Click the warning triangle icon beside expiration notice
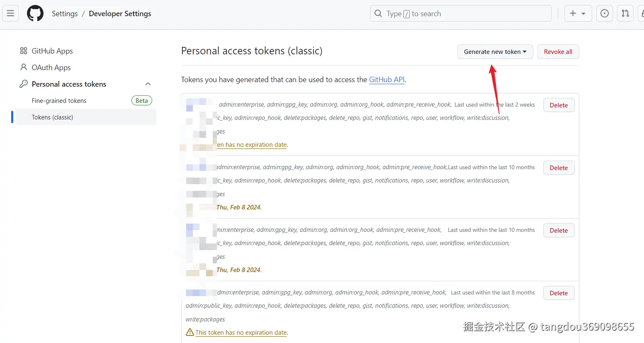This screenshot has width=644, height=343. (190, 332)
